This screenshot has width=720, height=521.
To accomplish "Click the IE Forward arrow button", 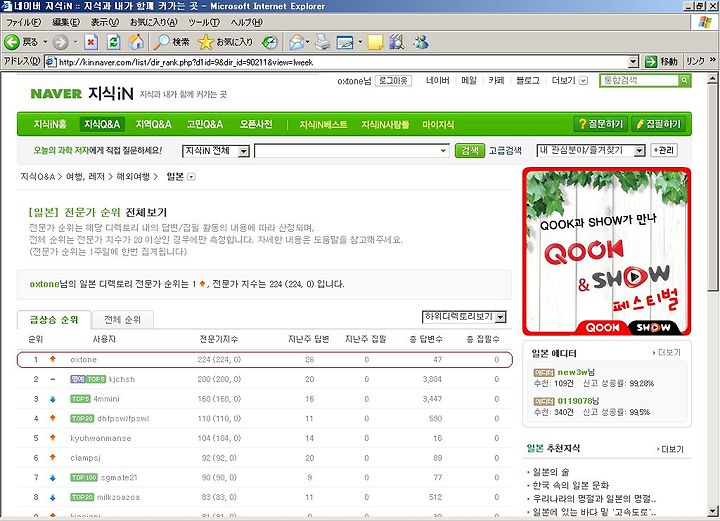I will tap(60, 42).
